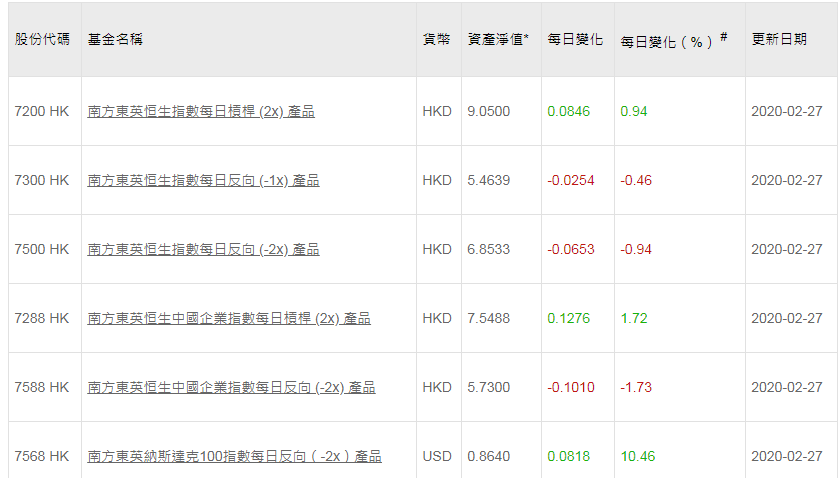Viewport: 839px width, 478px height.
Task: Click percent change -0.94 in 7500 HK row
Action: [x=636, y=249]
